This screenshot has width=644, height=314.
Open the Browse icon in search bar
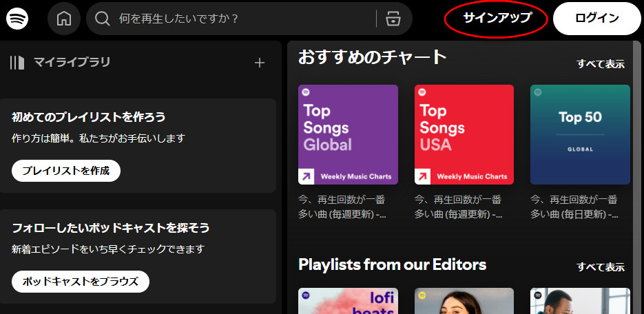[x=393, y=19]
